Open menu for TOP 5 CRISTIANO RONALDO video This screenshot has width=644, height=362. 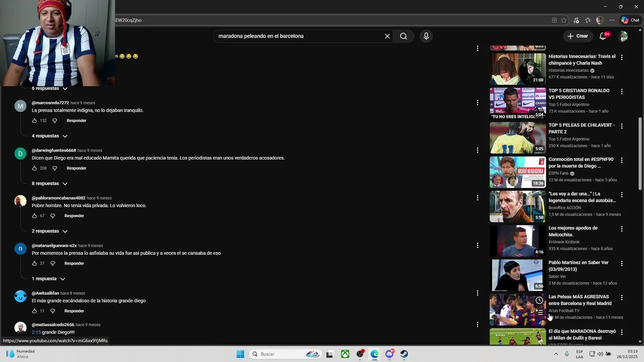(x=622, y=92)
